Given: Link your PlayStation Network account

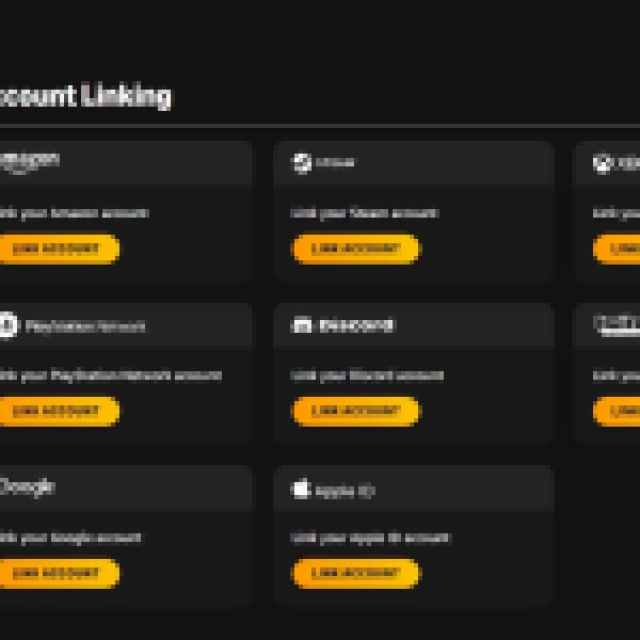Looking at the screenshot, I should (58, 411).
